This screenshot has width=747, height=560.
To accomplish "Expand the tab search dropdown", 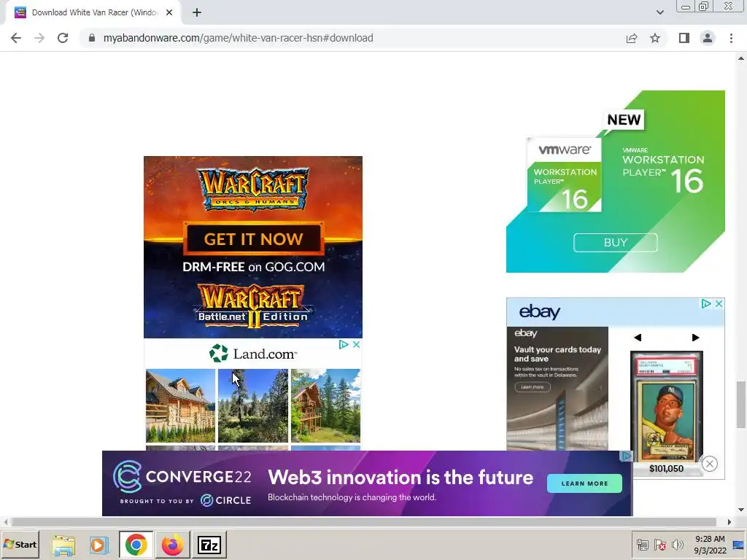I will (x=659, y=12).
